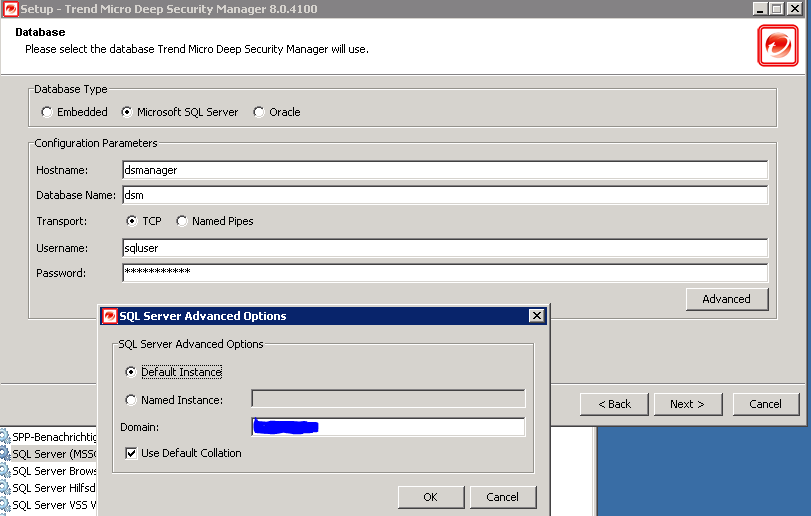The width and height of the screenshot is (811, 516).
Task: Cancel the Deep Security Manager setup
Action: (766, 404)
